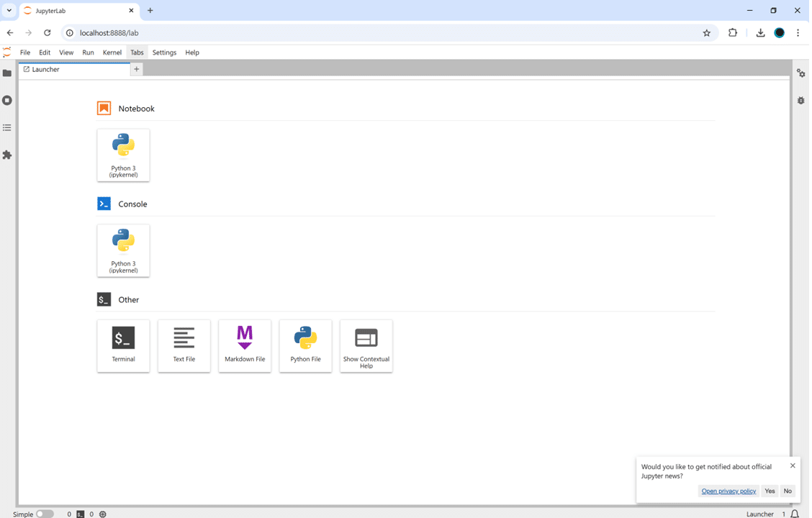812x518 pixels.
Task: Open a new Terminal
Action: click(124, 345)
